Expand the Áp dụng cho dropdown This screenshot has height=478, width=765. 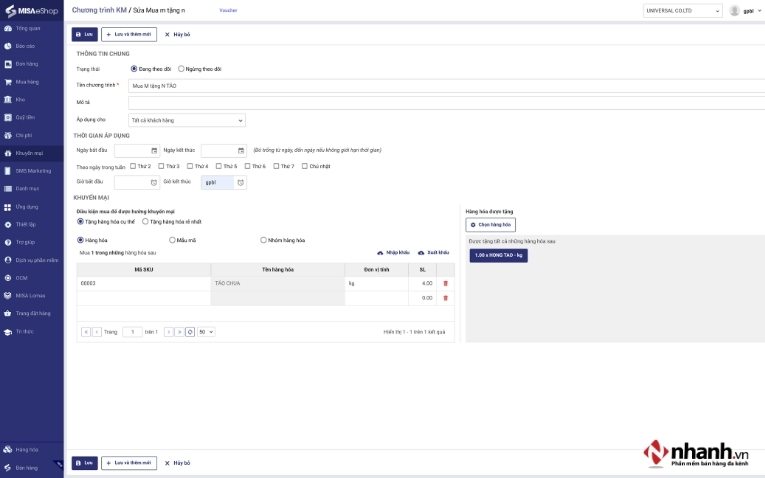point(187,120)
